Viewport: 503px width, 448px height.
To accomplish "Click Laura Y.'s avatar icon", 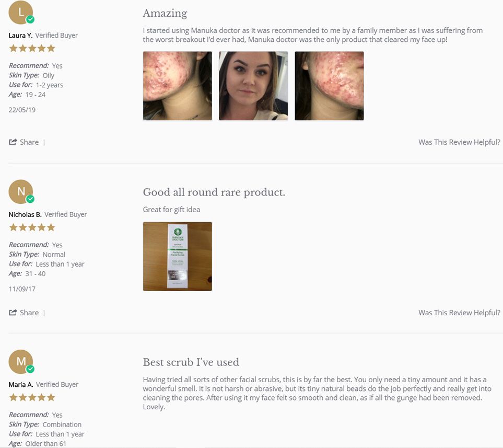I will pos(20,13).
